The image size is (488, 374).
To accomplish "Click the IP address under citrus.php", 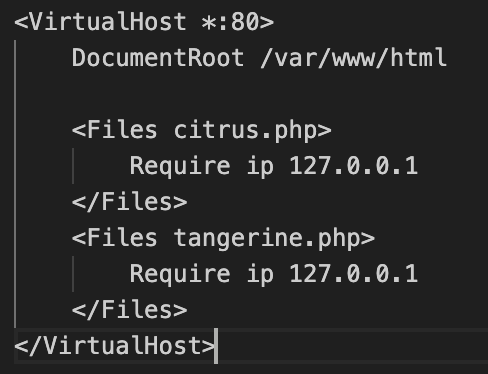I will point(353,166).
